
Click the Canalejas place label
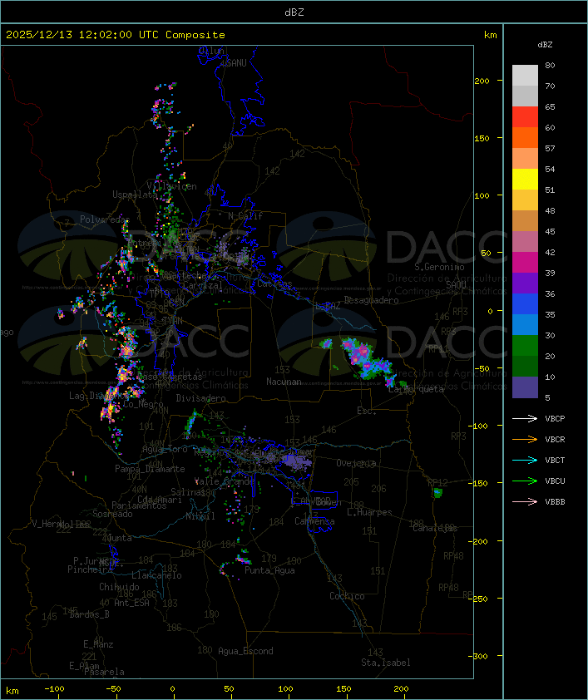tap(435, 528)
